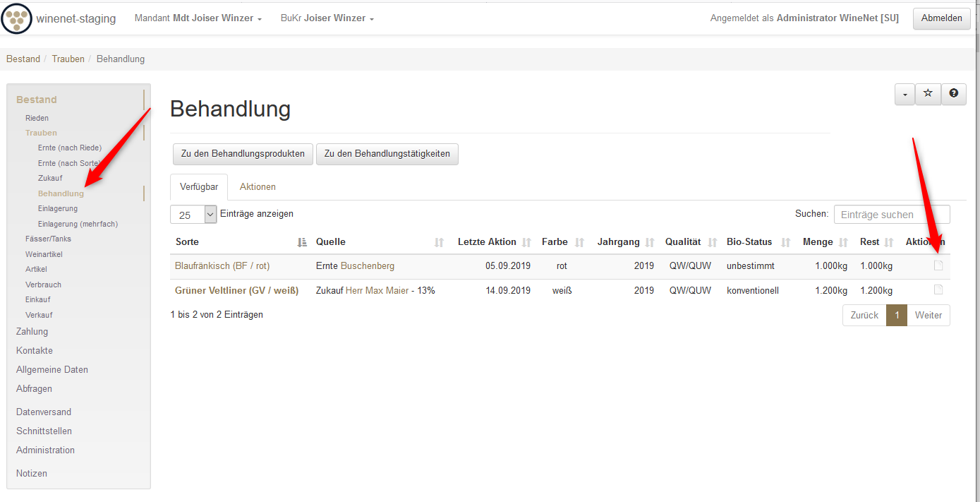Image resolution: width=980 pixels, height=502 pixels.
Task: Open the BuKr Joiser Winzer dropdown
Action: pos(327,18)
